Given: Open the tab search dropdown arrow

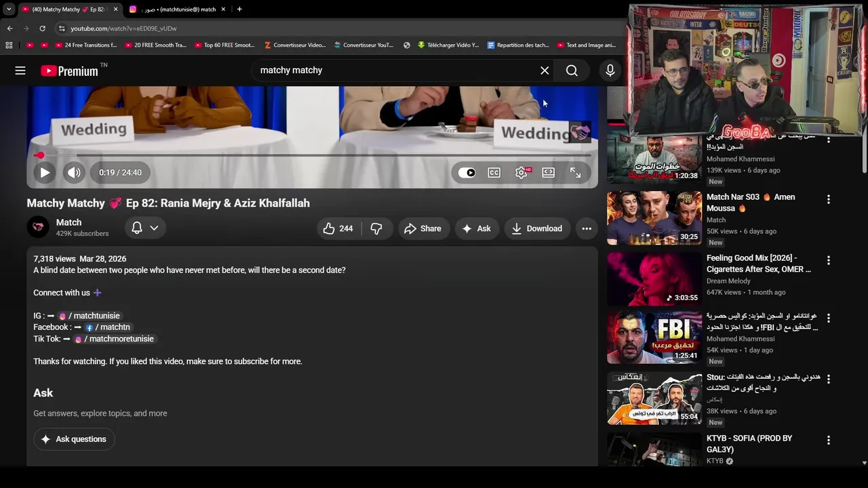Looking at the screenshot, I should [x=8, y=9].
